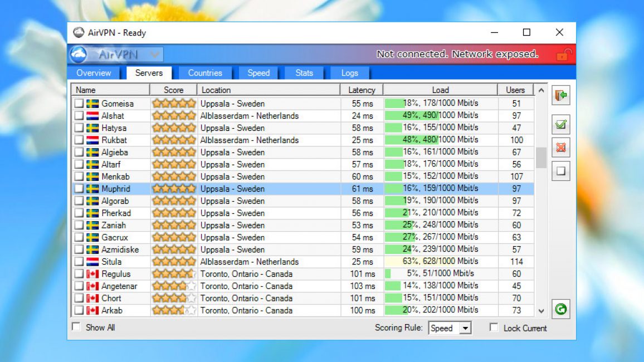This screenshot has height=362, width=644.
Task: Click the green checkmark whitelist icon
Action: click(x=560, y=125)
